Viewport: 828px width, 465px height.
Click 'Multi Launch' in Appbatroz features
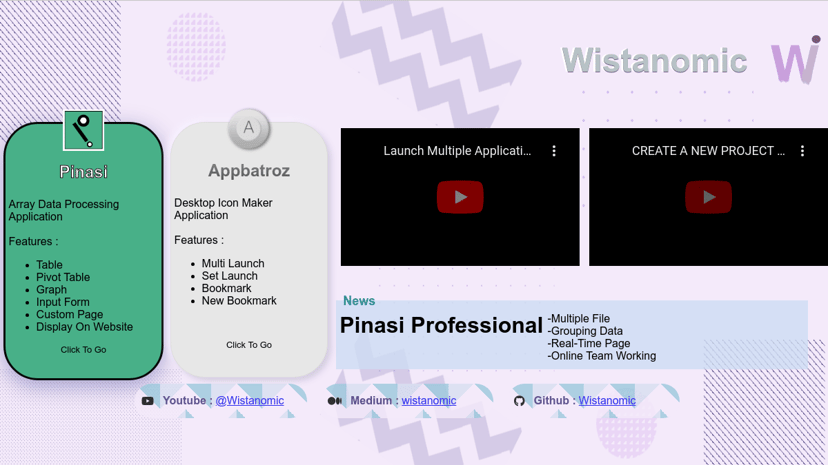[x=233, y=263]
